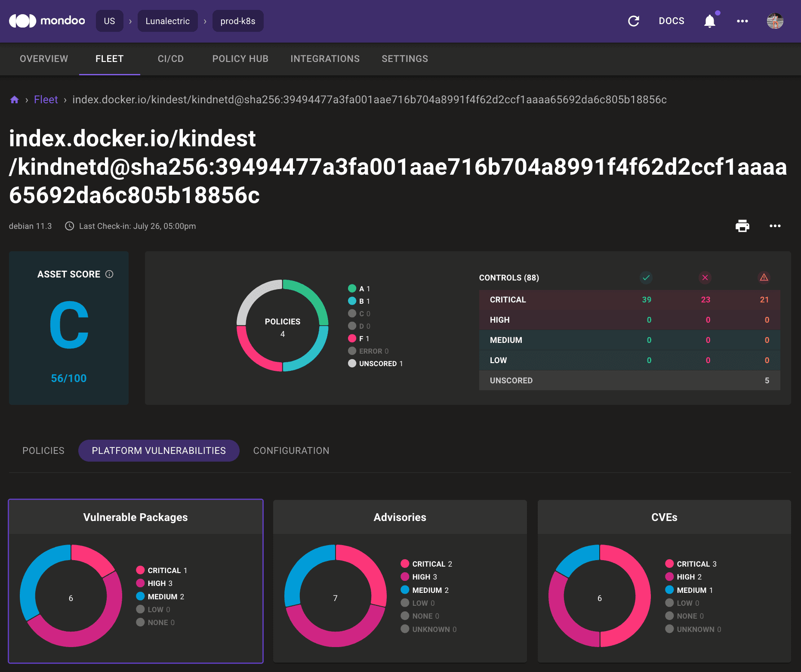Click the warning triangle controls column
Viewport: 801px width, 672px height.
pos(764,277)
